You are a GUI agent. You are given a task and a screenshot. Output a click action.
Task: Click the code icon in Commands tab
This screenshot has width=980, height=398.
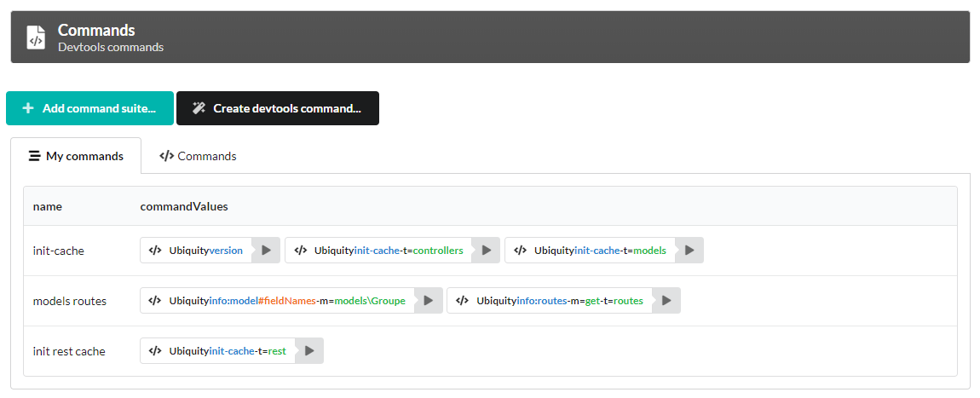[x=166, y=156]
